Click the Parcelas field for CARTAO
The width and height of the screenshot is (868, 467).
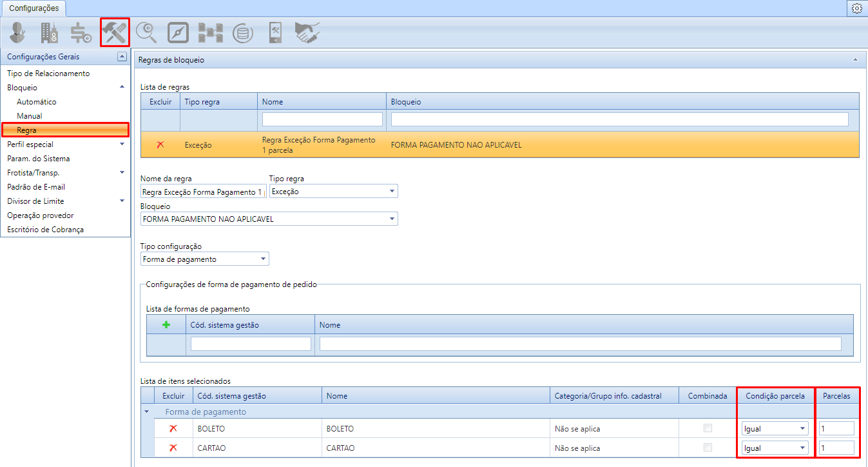(x=837, y=448)
